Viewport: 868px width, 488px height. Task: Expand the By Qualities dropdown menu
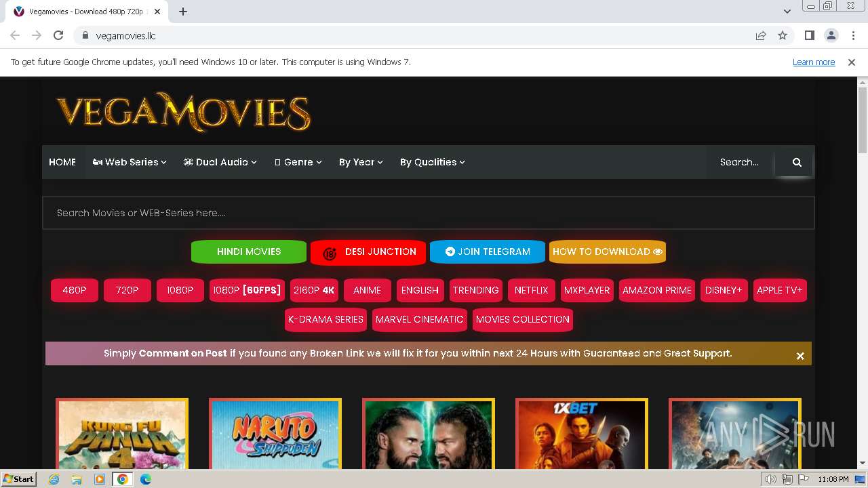click(x=433, y=162)
